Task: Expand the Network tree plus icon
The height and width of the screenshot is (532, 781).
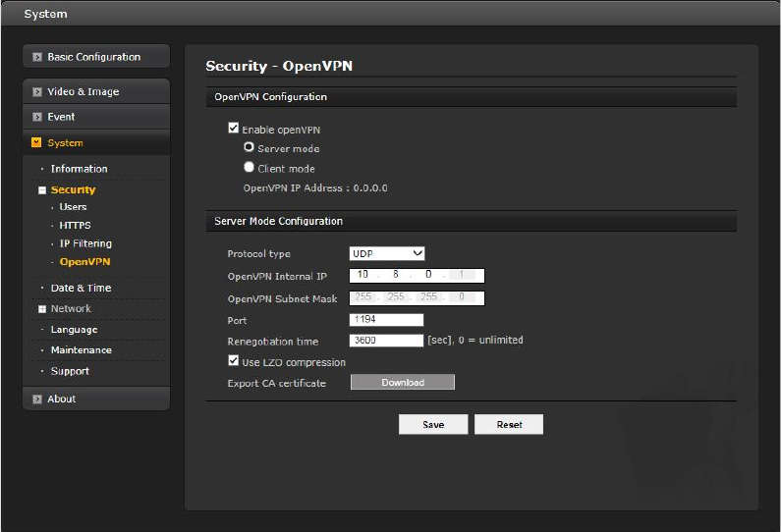Action: [42, 309]
